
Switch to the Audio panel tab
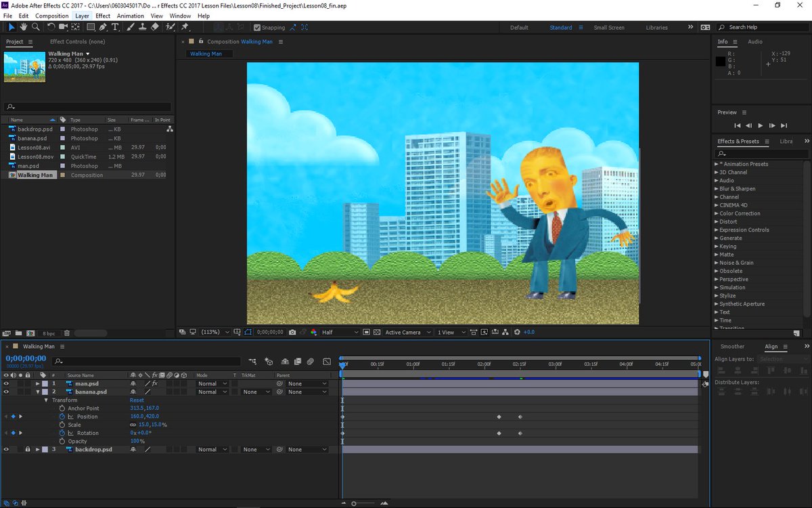coord(755,42)
